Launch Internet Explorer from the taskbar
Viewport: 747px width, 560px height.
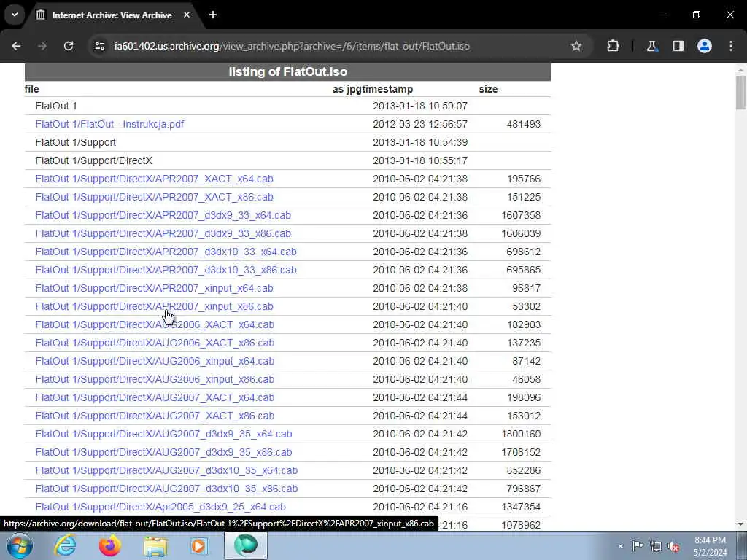(65, 545)
